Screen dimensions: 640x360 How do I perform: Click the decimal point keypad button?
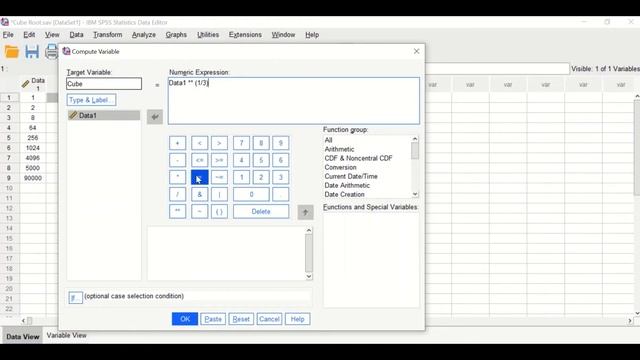[280, 195]
